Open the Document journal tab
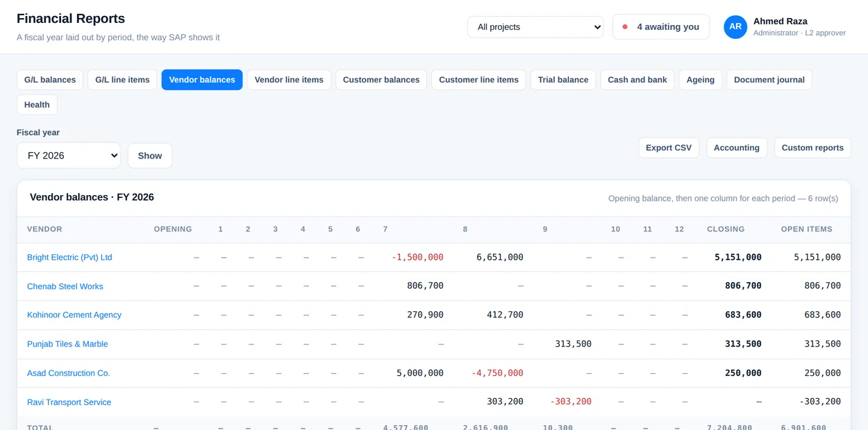 coord(769,80)
